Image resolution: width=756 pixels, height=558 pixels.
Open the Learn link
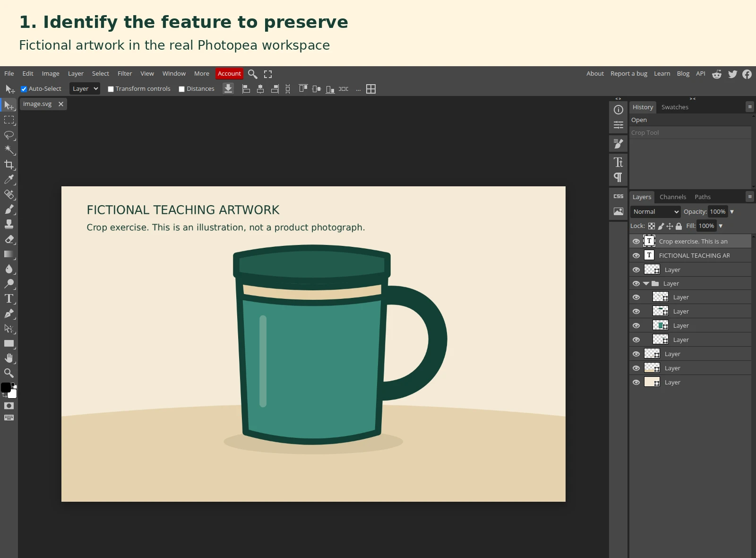pyautogui.click(x=662, y=74)
